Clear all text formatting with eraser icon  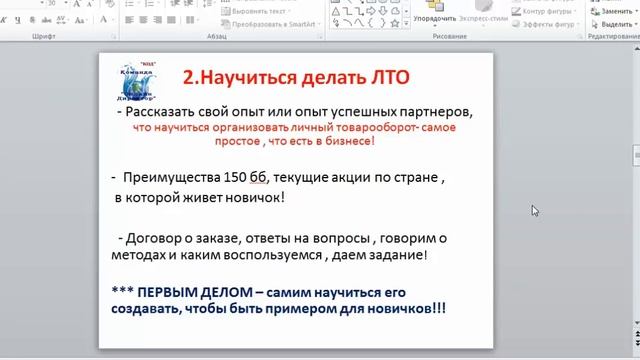coord(110,4)
